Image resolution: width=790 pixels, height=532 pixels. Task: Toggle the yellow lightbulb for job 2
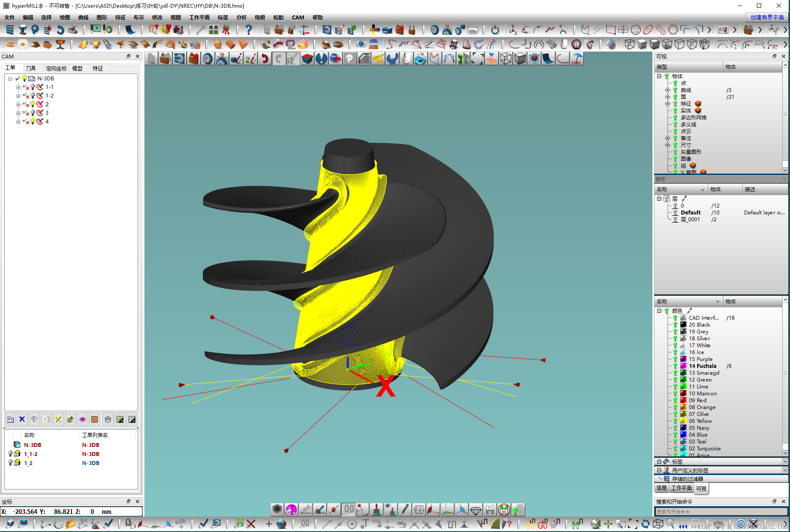coord(33,104)
